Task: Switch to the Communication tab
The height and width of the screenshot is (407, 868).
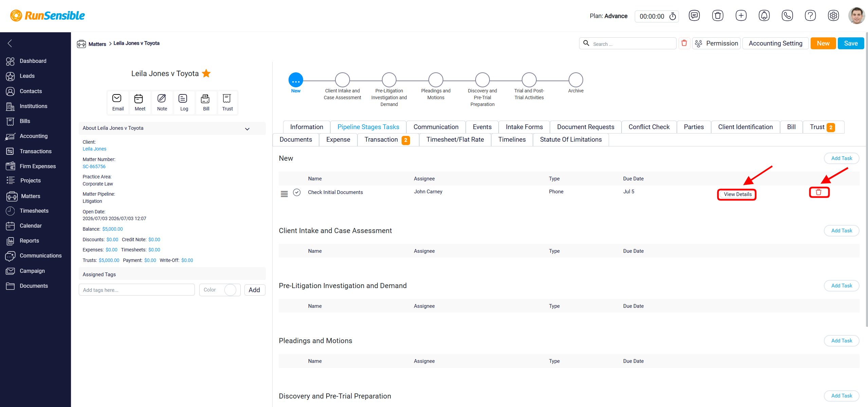Action: [436, 127]
